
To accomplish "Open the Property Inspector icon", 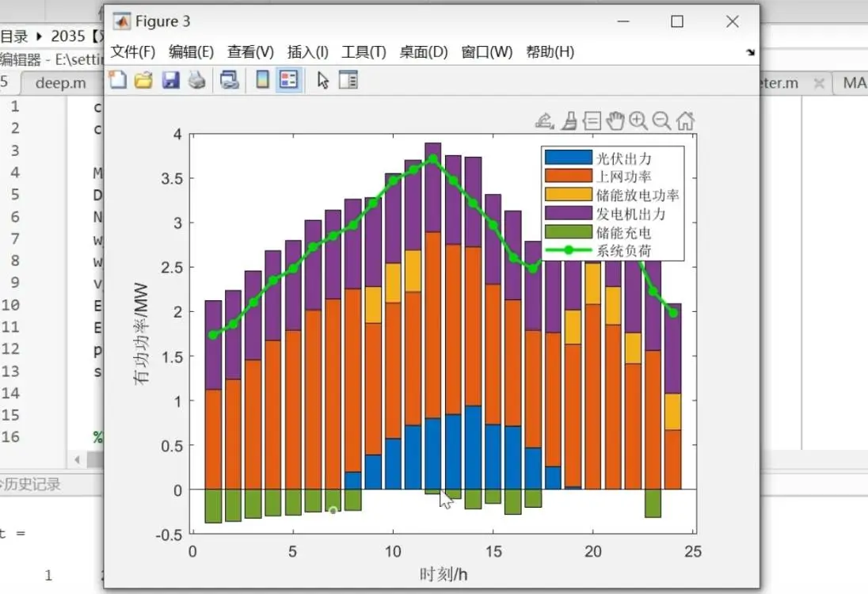I will 348,80.
